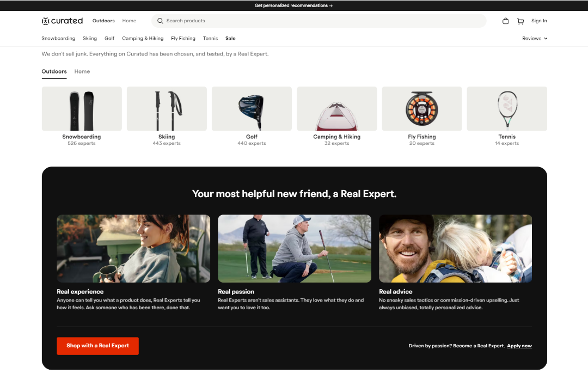
Task: Click the Curated logo in header
Action: [62, 21]
